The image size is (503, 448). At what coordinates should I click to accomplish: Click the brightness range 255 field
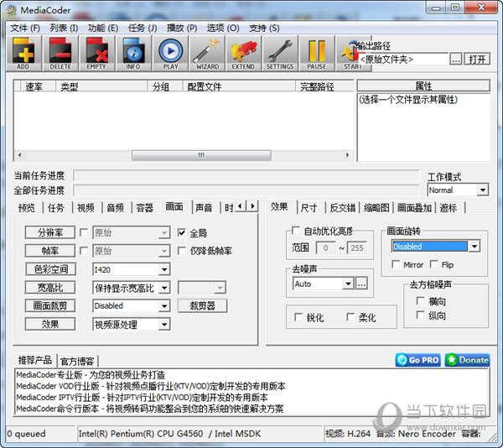(357, 247)
